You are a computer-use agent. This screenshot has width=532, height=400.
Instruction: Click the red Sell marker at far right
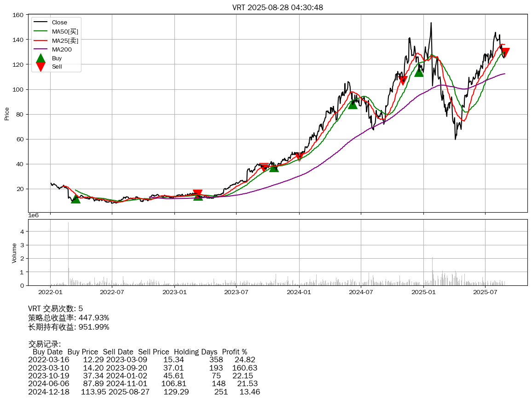pos(505,53)
